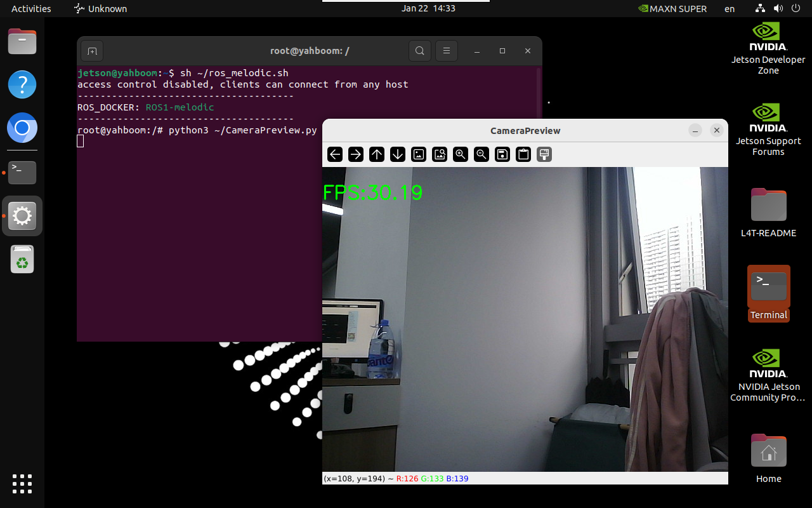This screenshot has width=812, height=508.
Task: Zoom in on the camera preview
Action: coord(461,154)
